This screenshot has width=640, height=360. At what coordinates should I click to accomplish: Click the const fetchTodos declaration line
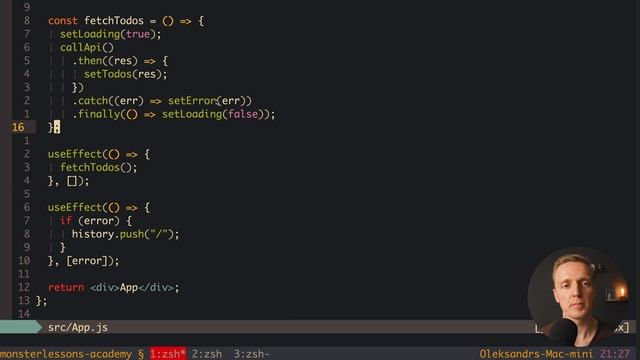click(x=126, y=21)
